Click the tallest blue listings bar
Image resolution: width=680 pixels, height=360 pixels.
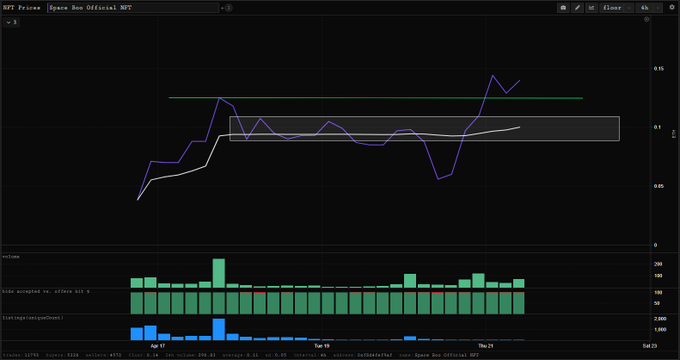point(219,330)
